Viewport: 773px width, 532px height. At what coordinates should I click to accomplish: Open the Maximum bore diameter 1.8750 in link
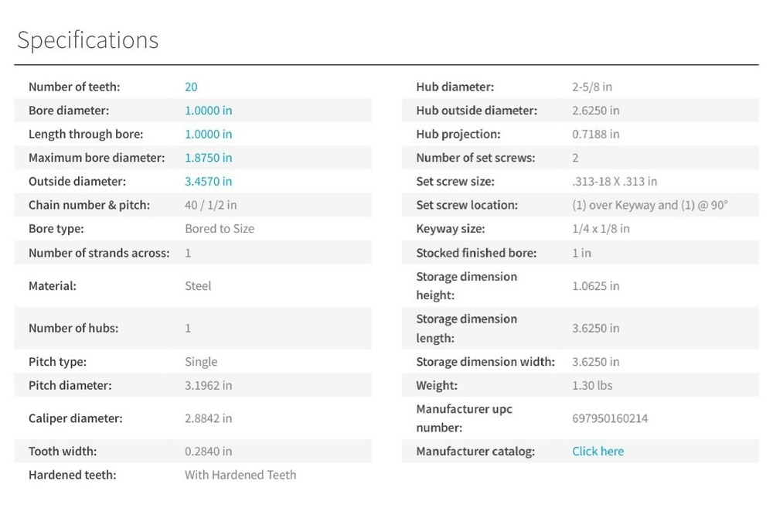point(208,158)
